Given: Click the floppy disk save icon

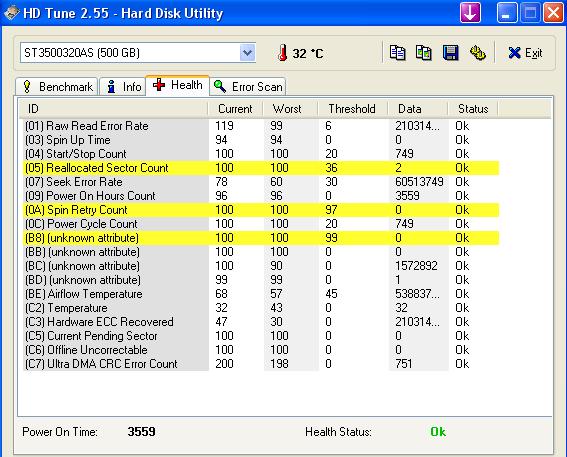Looking at the screenshot, I should 451,53.
